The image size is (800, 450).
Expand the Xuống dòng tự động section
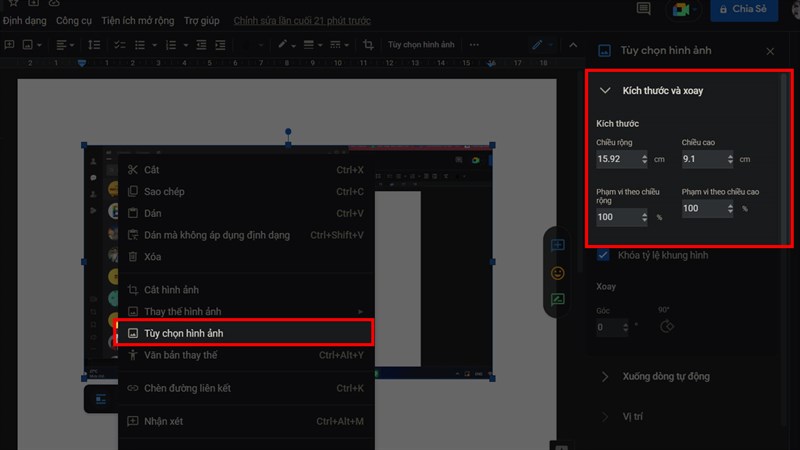605,376
